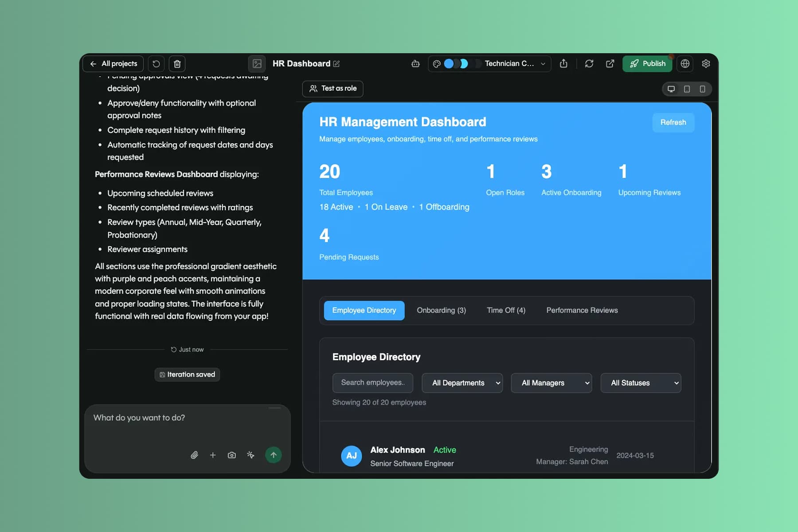Screen dimensions: 798x532
Task: Click the pencil edit icon next to HR Dashboard
Action: 336,64
